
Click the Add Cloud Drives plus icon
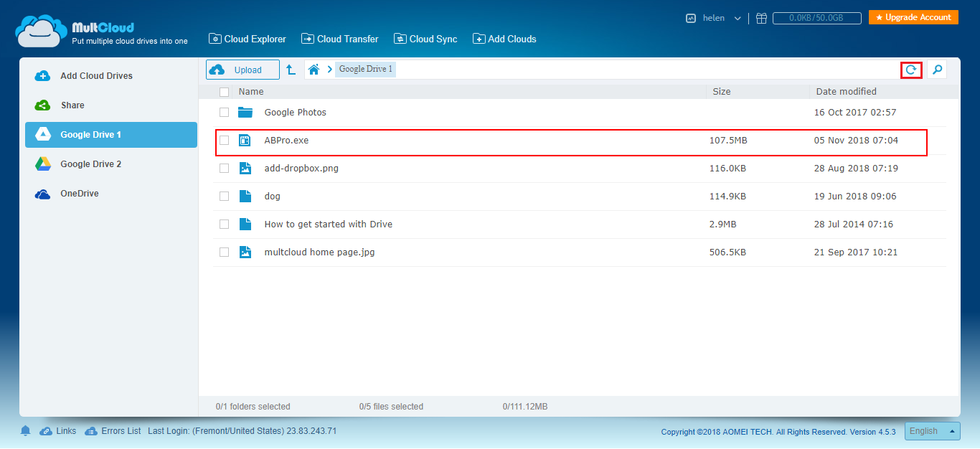click(x=43, y=76)
